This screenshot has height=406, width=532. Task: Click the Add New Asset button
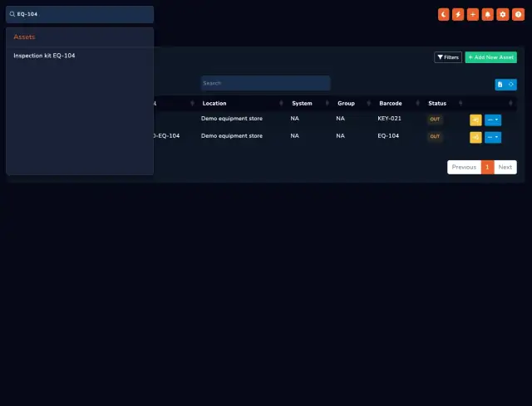click(491, 57)
